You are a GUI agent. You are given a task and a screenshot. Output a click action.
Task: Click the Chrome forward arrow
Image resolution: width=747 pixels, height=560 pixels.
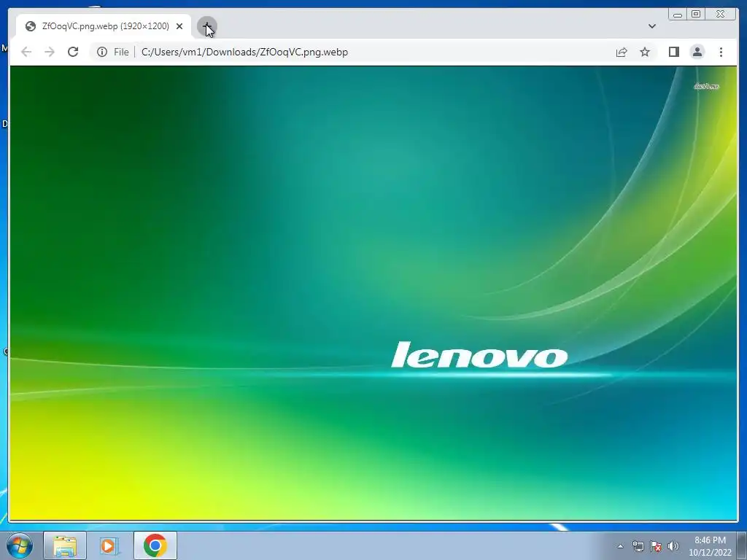coord(50,52)
